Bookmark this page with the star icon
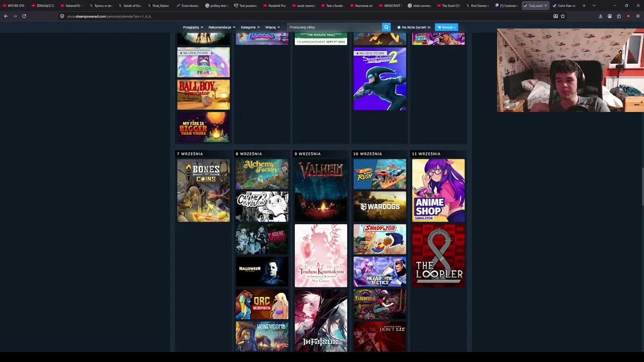The height and width of the screenshot is (362, 644). [562, 16]
